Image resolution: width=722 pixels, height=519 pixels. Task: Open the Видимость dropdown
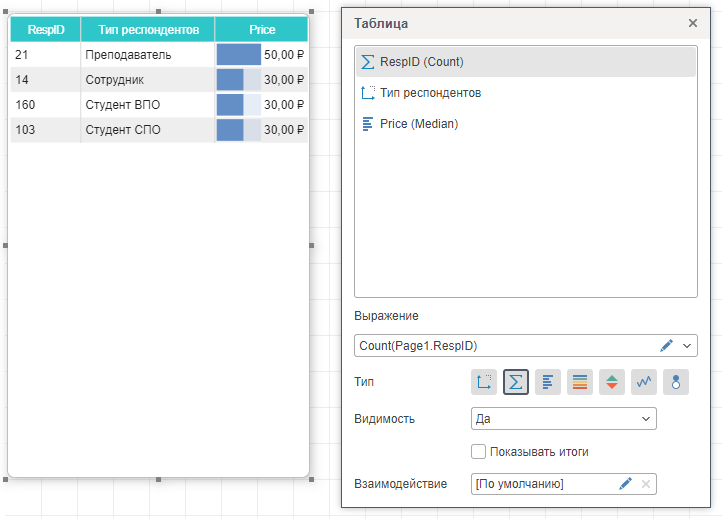coord(563,418)
